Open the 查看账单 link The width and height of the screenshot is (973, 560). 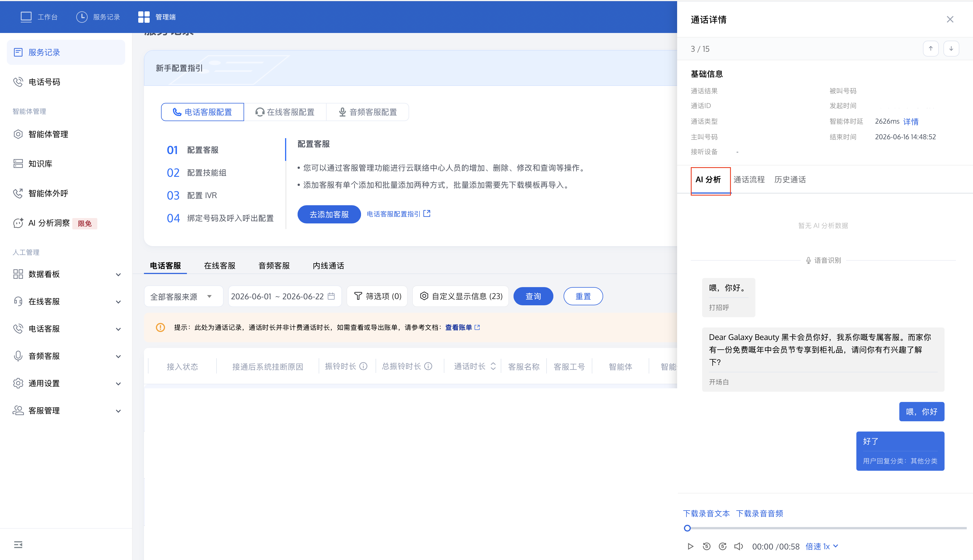pos(458,327)
